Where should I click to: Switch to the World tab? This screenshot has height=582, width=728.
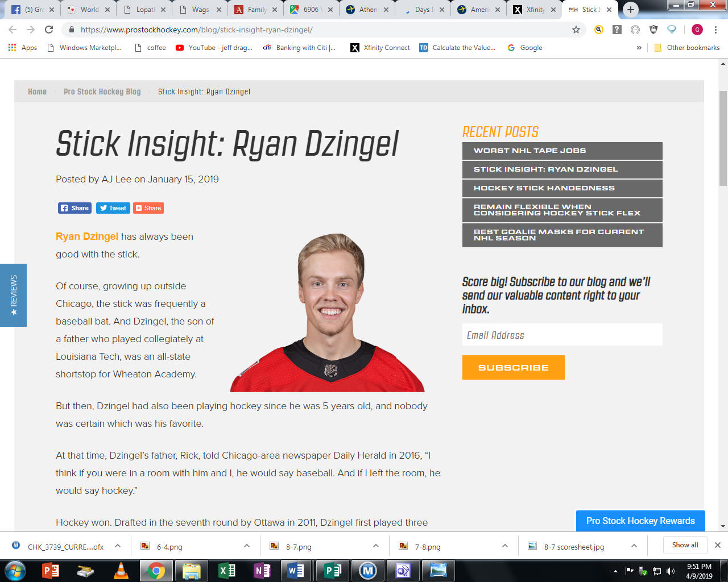click(88, 10)
